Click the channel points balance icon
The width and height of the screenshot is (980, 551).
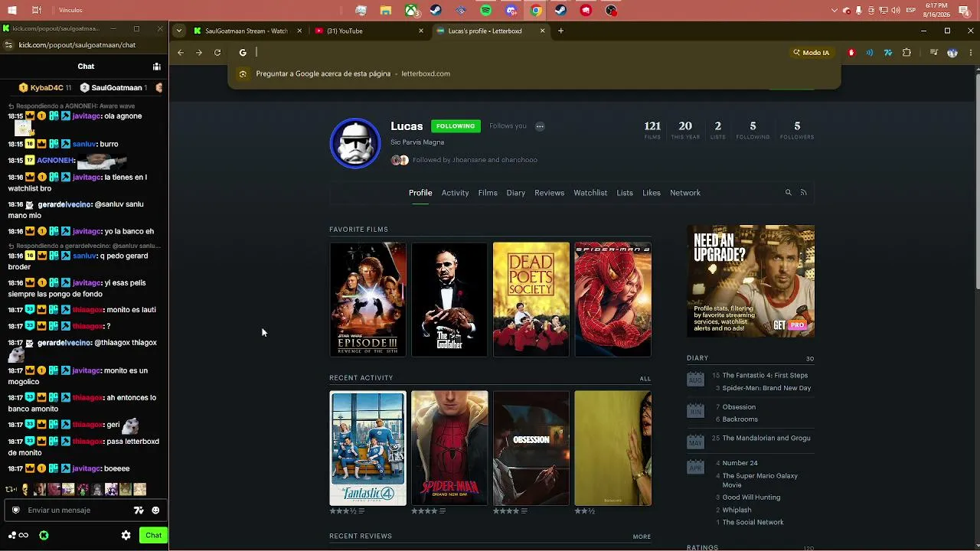point(18,536)
